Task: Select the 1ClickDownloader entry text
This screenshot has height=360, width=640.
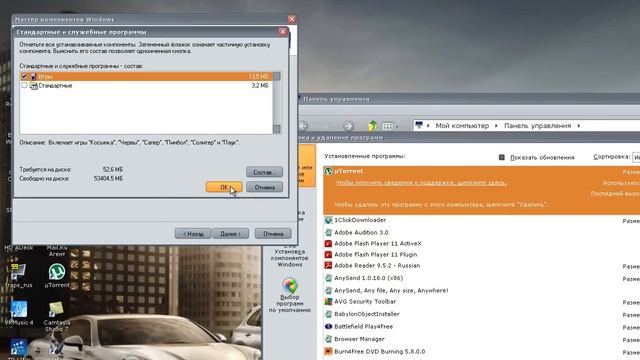Action: coord(360,220)
